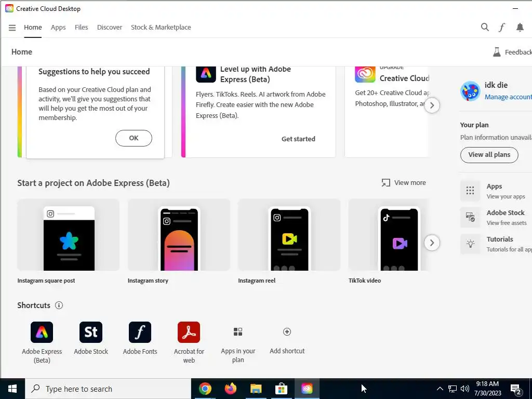Select the Instagram reel template

pyautogui.click(x=289, y=235)
